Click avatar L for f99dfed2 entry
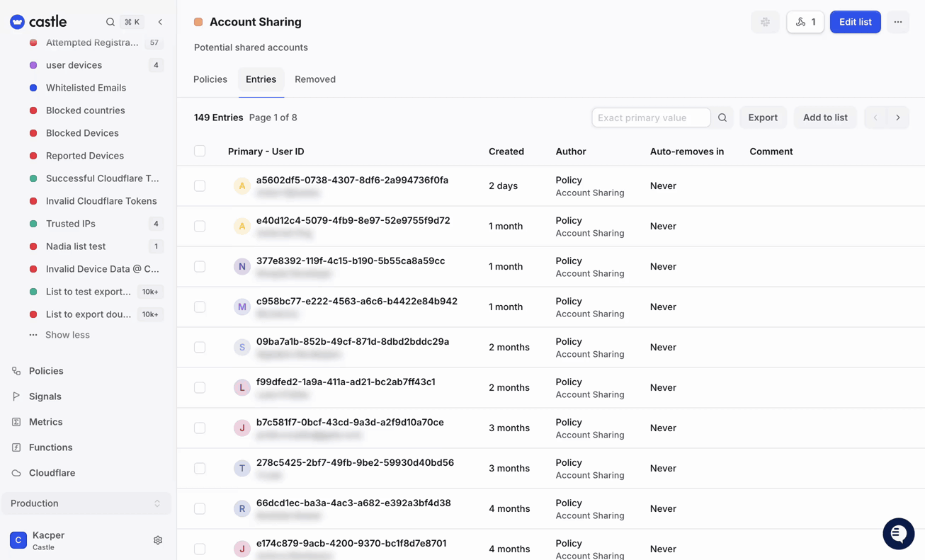 242,387
